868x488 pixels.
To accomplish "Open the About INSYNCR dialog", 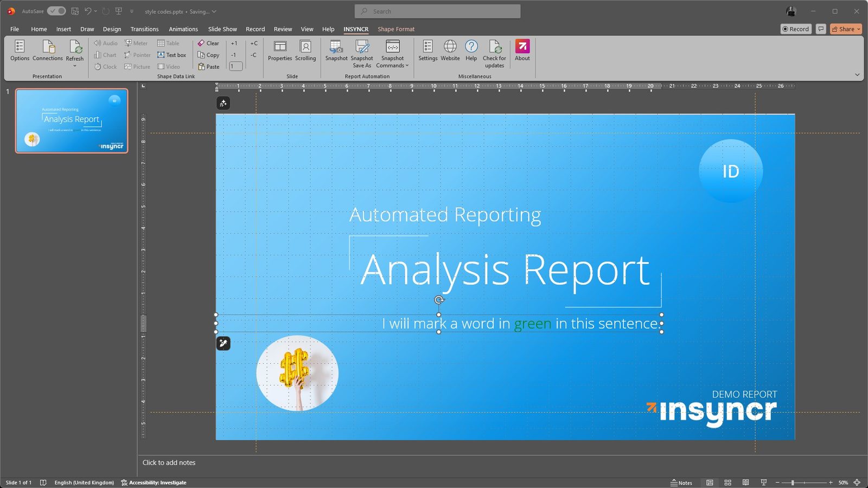I will tap(522, 50).
